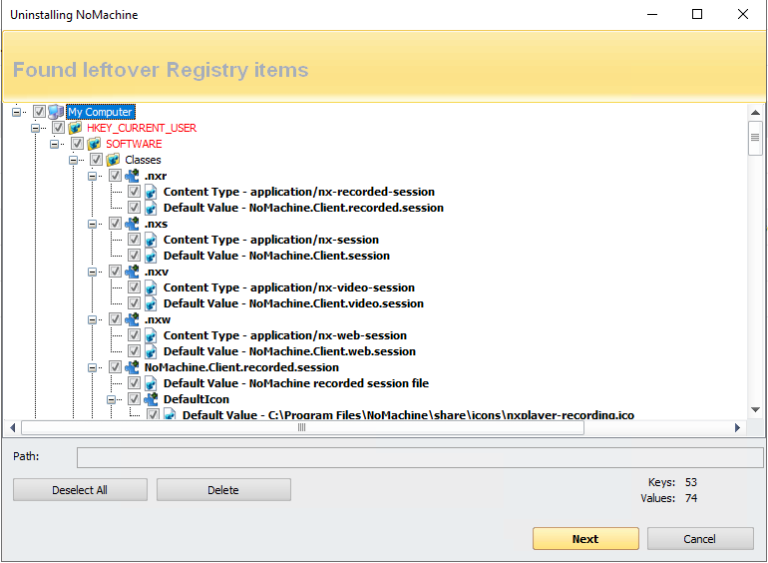
Task: Collapse the Classes node
Action: coord(73,160)
